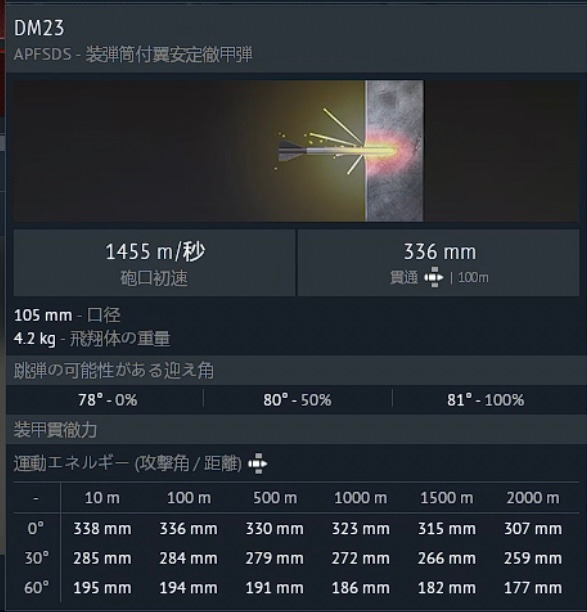Select the 279 mm table cell

(274, 559)
